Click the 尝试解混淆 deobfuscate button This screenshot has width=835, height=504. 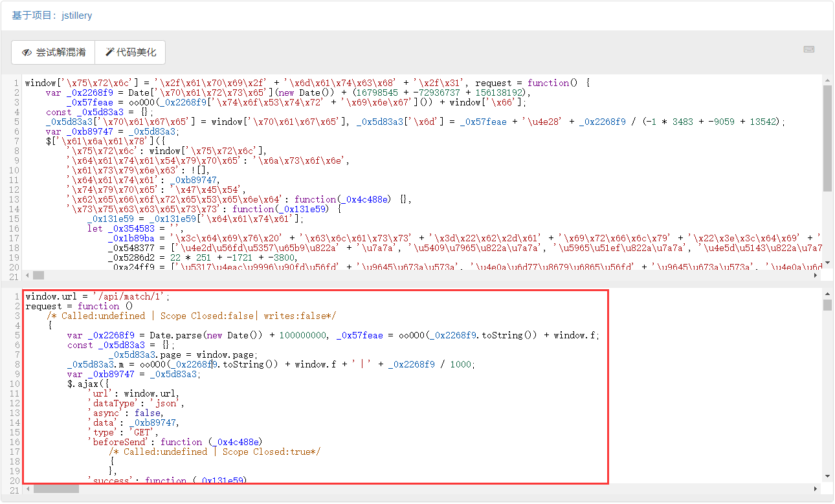[x=53, y=52]
